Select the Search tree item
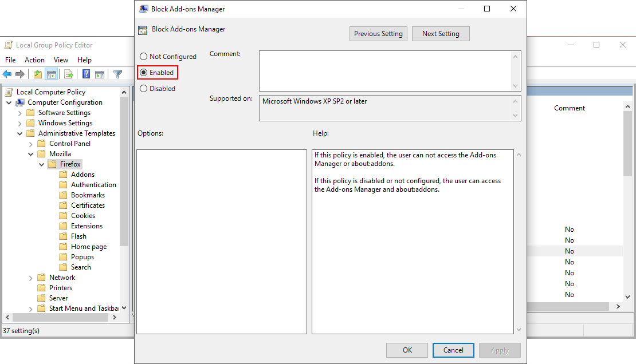Viewport: 636px width, 364px height. pos(81,267)
